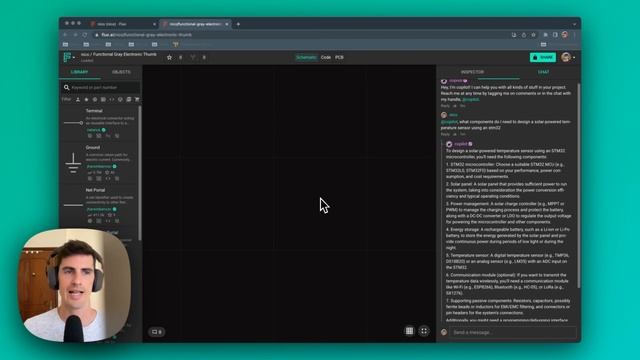Toggle the seventh stacked library filter icon
The image size is (640, 360).
129,100
